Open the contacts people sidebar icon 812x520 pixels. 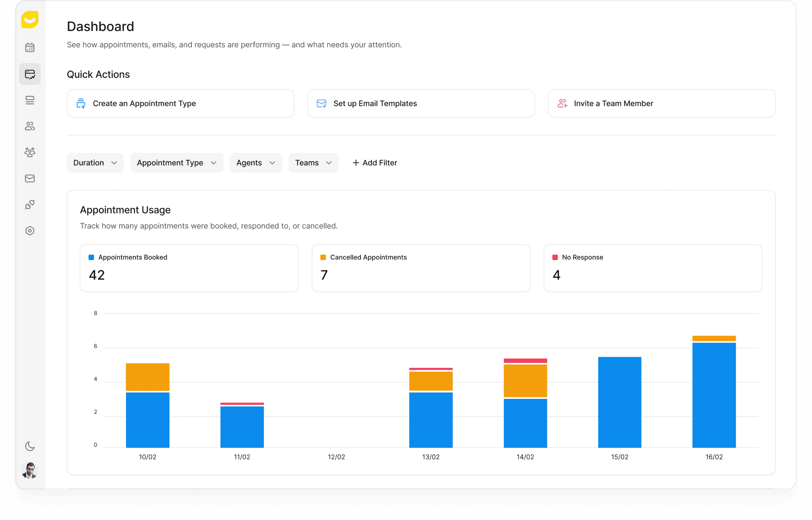point(30,126)
